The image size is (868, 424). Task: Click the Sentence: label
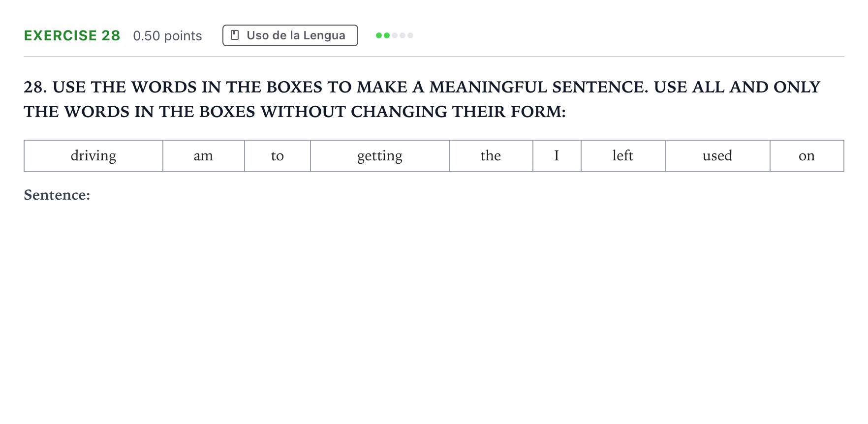pos(57,195)
